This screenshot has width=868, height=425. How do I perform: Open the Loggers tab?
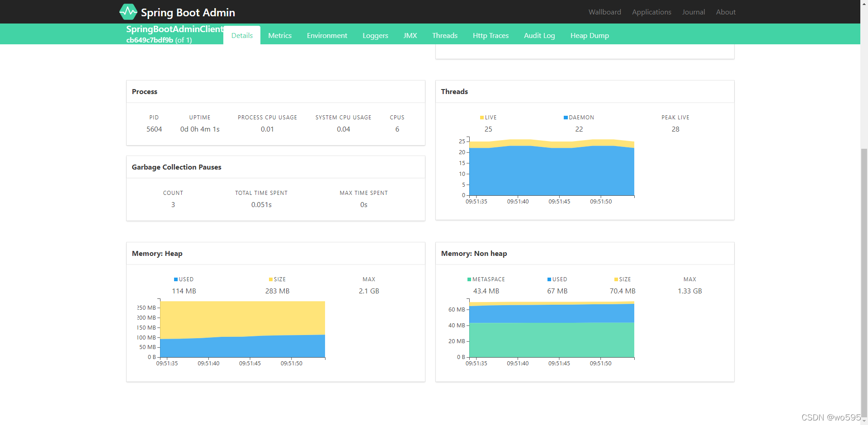click(x=375, y=35)
